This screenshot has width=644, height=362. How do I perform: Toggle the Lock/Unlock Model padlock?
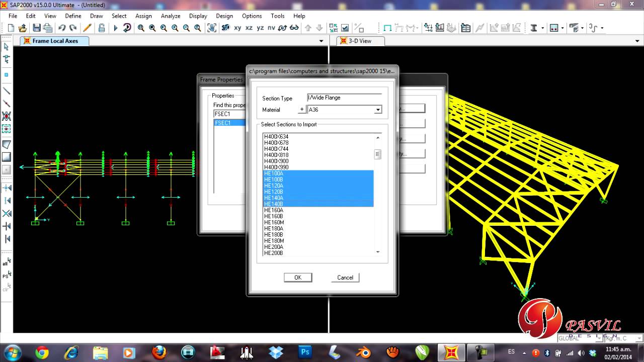tap(102, 28)
